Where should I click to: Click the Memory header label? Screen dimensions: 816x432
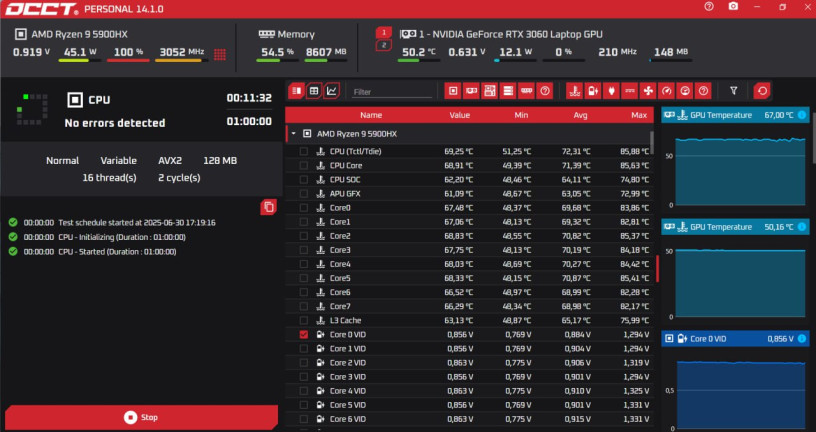296,34
